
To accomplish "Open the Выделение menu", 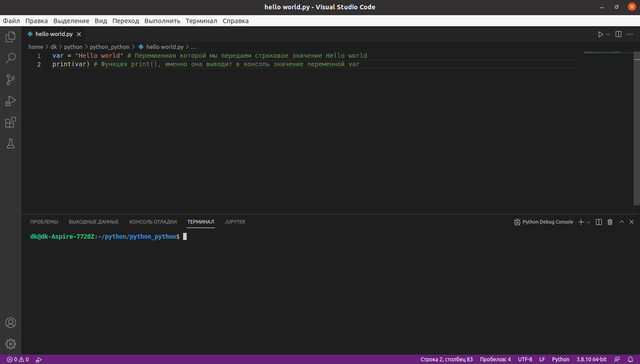I will pyautogui.click(x=71, y=21).
